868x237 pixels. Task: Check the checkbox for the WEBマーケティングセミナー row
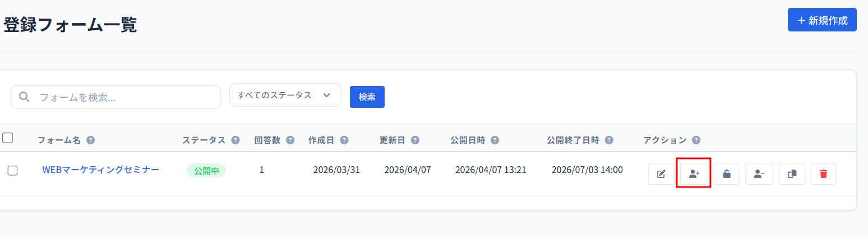(x=12, y=171)
